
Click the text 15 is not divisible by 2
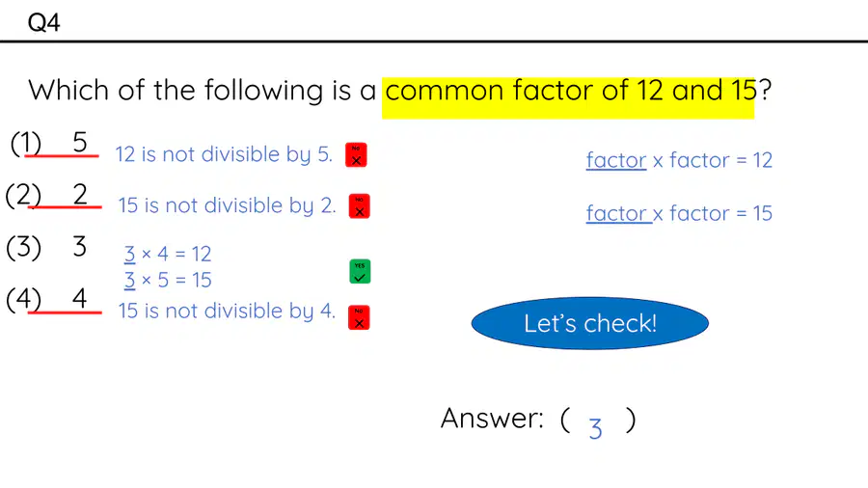[x=227, y=205]
